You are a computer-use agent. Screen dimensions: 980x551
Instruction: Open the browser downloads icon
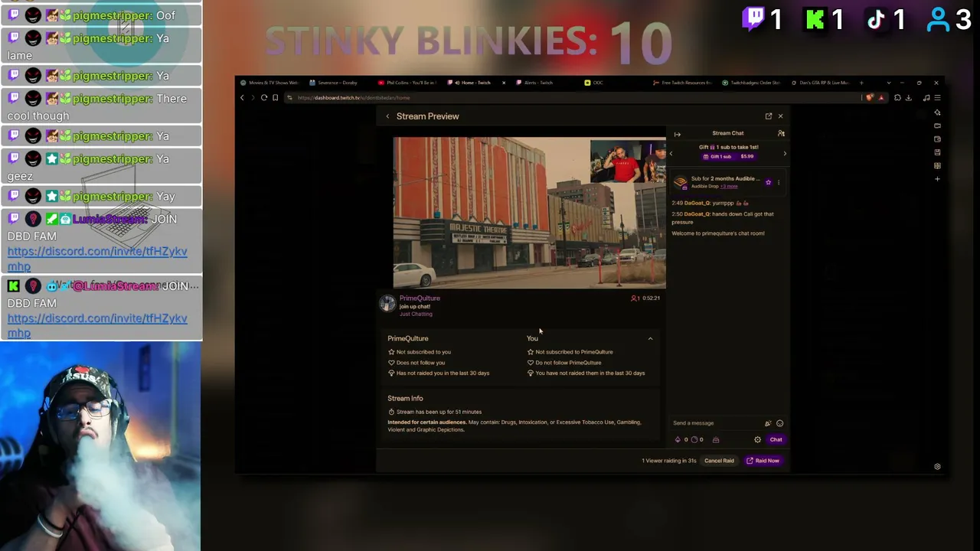909,98
